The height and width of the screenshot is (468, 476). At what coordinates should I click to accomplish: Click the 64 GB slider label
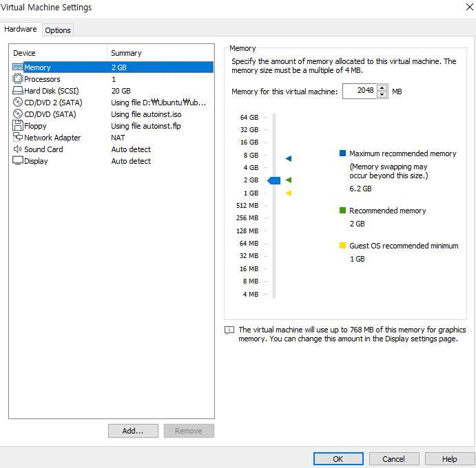point(249,118)
